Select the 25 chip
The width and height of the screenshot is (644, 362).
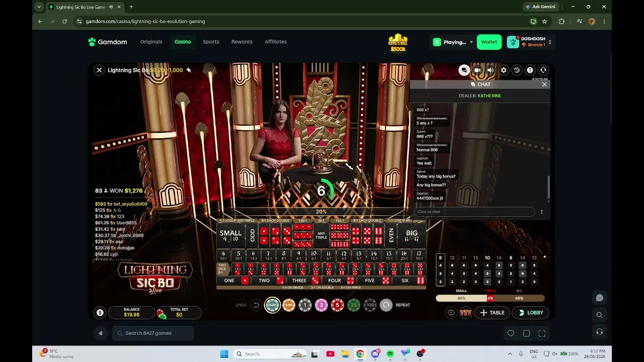point(354,305)
